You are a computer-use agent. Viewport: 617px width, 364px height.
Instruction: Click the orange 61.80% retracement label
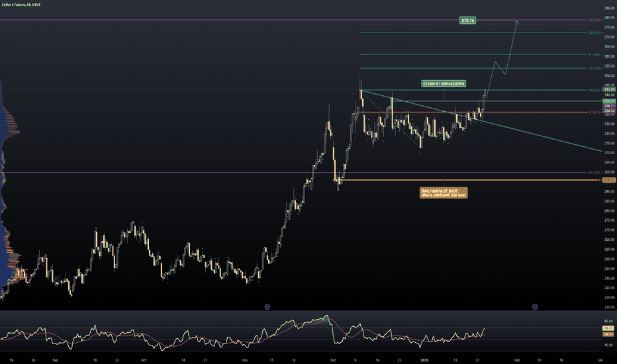(x=594, y=112)
